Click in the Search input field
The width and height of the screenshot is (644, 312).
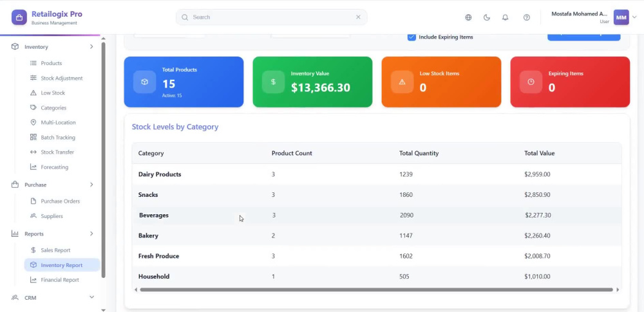pos(272,17)
